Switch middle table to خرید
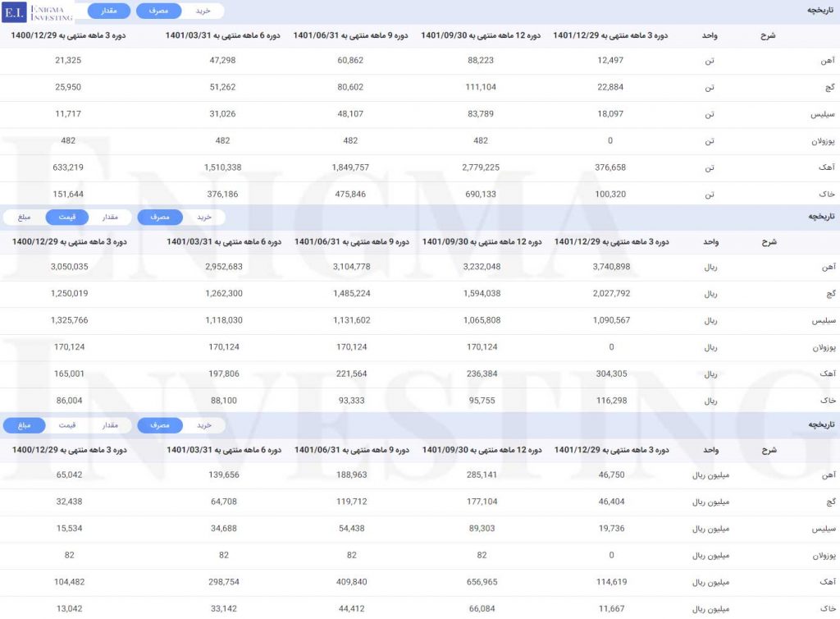This screenshot has height=619, width=840. pyautogui.click(x=203, y=218)
